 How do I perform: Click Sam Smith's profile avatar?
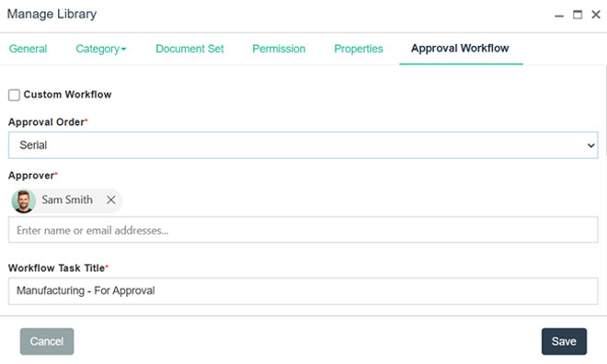pyautogui.click(x=24, y=200)
